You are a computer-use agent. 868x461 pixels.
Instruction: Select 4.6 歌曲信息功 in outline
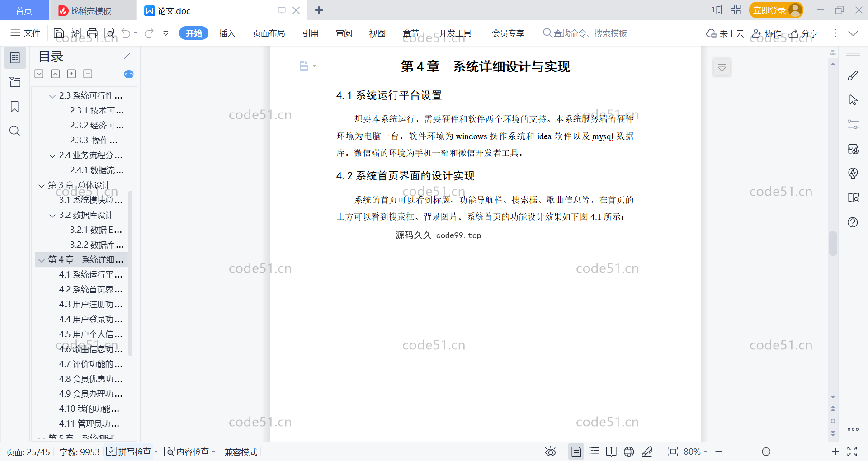pyautogui.click(x=90, y=349)
